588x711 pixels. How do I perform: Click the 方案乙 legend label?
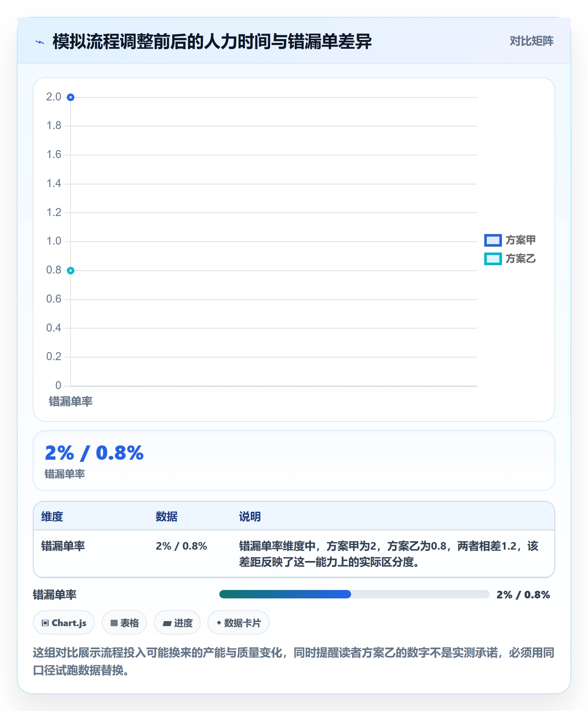tap(520, 259)
